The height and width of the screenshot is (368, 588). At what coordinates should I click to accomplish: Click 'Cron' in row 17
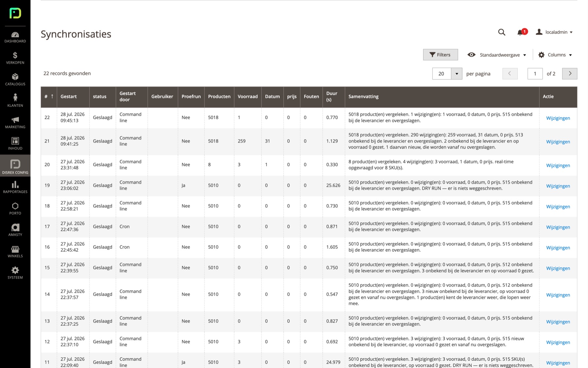point(124,226)
